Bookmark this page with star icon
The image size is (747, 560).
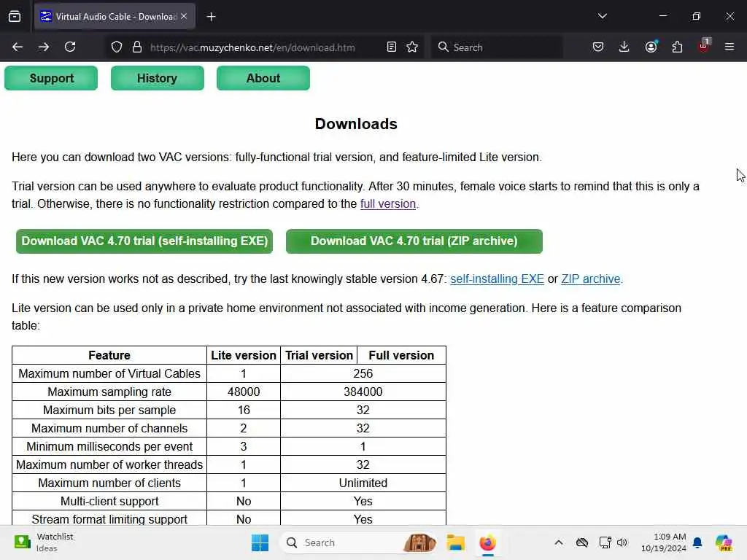click(412, 47)
